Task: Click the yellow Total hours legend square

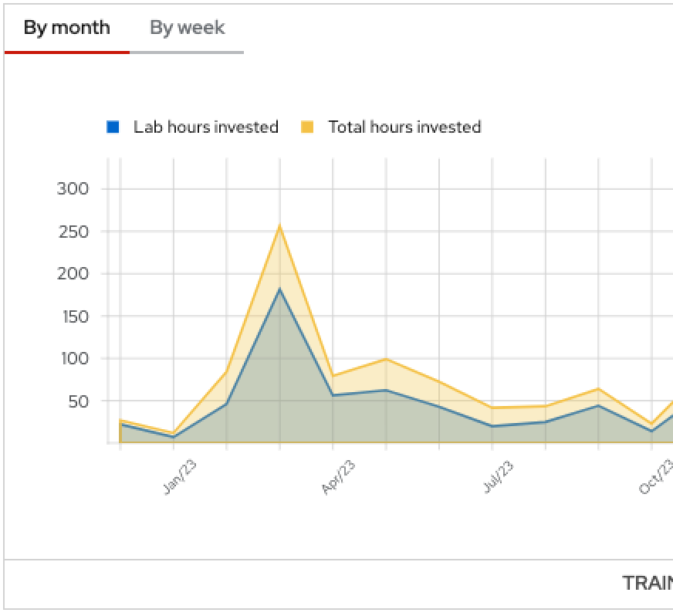Action: (307, 127)
